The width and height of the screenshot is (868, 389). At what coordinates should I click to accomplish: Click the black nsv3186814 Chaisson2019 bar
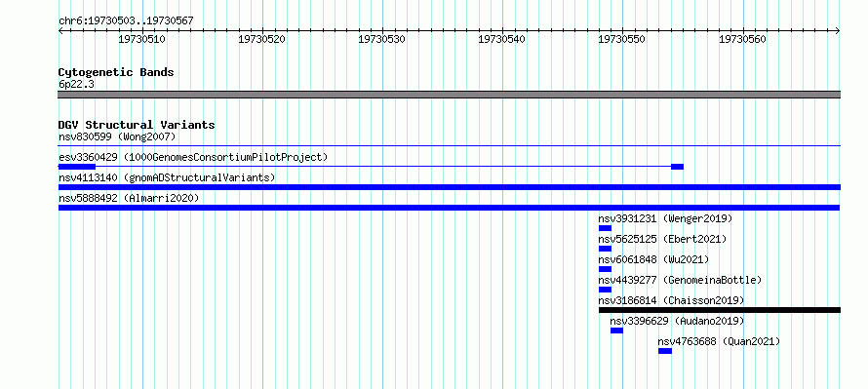tap(720, 310)
